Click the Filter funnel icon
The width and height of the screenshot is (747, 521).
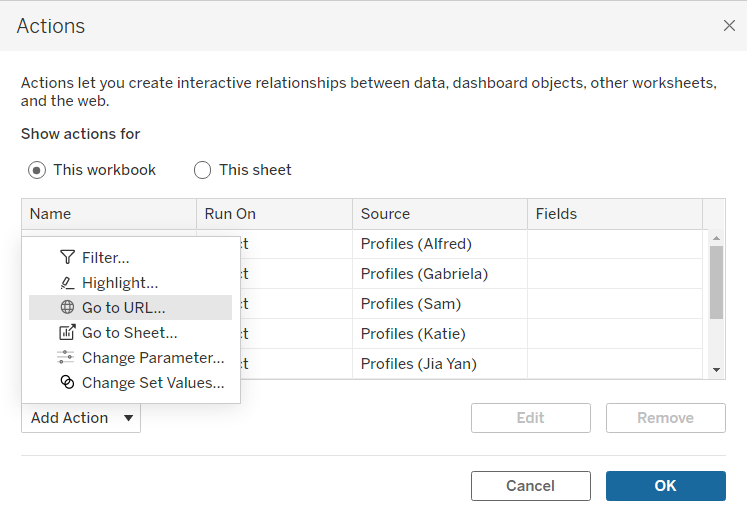click(67, 258)
